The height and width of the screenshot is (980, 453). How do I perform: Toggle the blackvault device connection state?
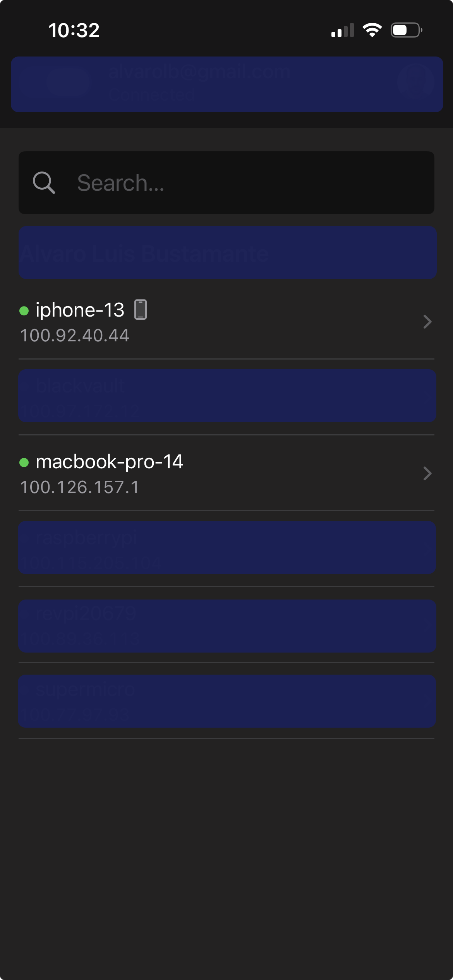pyautogui.click(x=226, y=396)
